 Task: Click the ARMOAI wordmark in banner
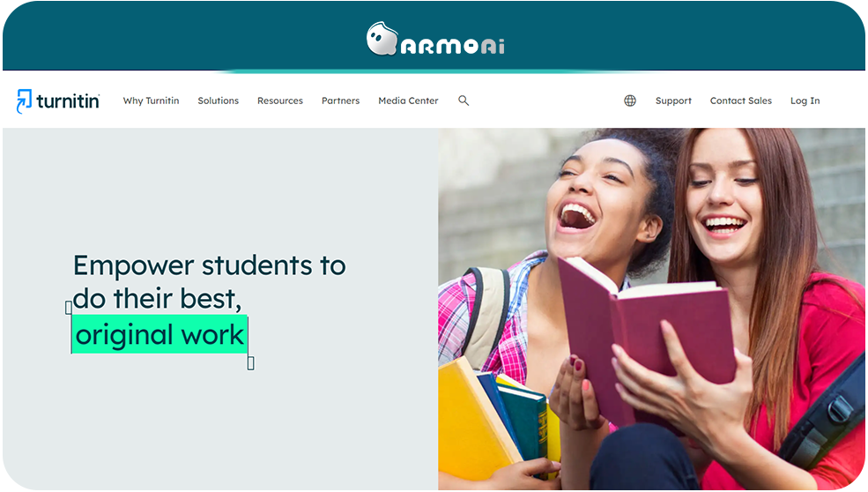[x=453, y=47]
